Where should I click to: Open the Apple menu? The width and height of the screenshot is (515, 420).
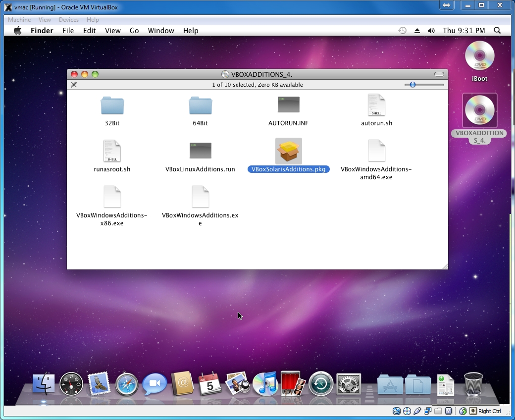(17, 31)
